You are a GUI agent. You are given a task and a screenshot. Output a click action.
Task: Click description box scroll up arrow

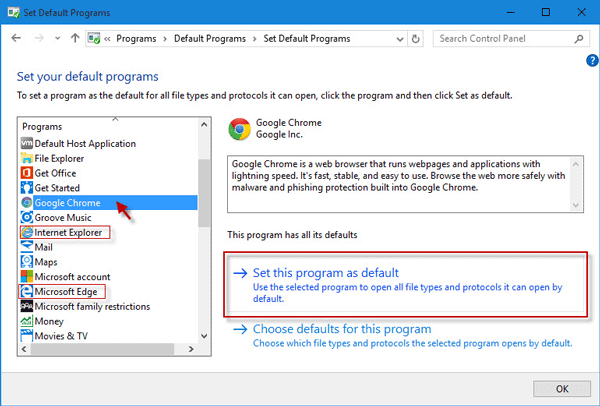pos(576,163)
